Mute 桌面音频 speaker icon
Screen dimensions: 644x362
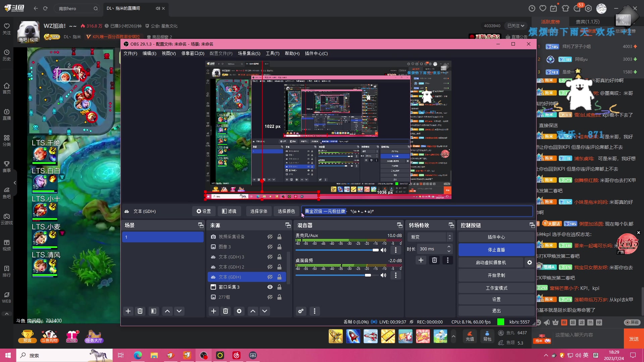[383, 275]
